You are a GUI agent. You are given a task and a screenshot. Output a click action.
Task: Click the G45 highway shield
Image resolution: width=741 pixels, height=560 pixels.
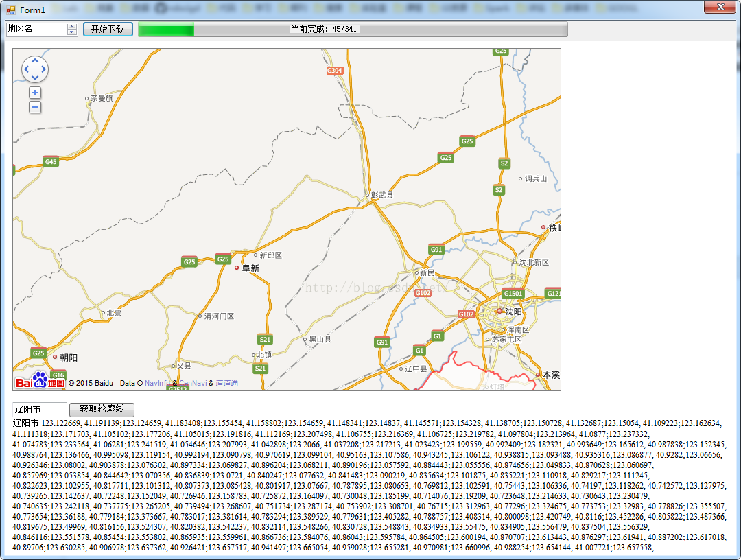click(x=51, y=162)
